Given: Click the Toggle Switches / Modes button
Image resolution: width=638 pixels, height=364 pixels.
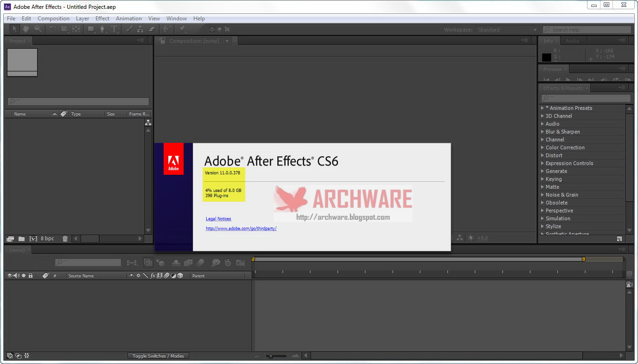Looking at the screenshot, I should pyautogui.click(x=158, y=356).
